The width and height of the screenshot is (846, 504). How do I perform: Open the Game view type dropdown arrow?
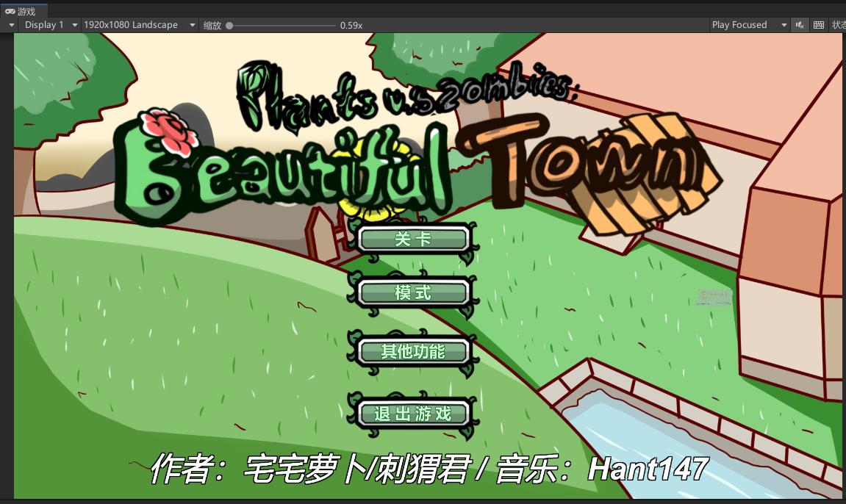pos(11,25)
